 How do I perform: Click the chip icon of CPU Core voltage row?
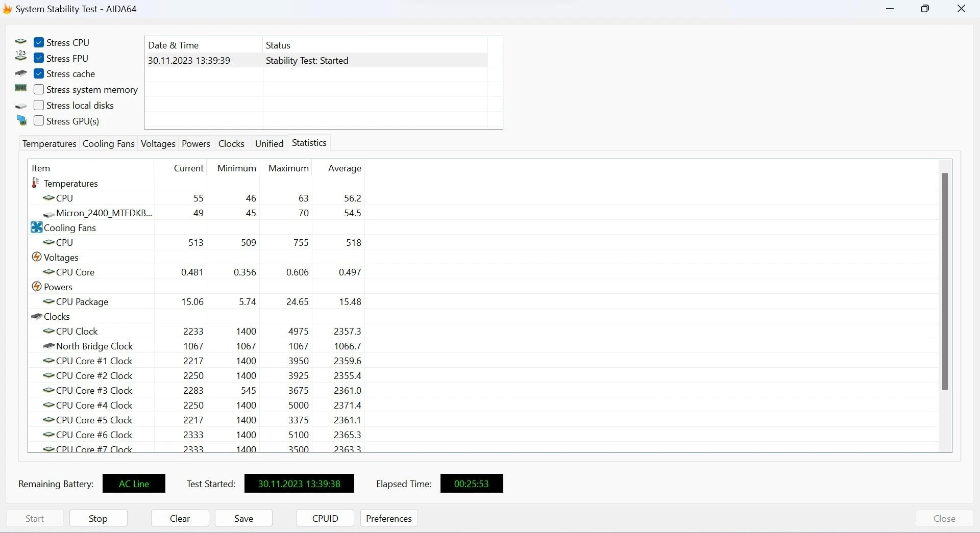tap(48, 272)
